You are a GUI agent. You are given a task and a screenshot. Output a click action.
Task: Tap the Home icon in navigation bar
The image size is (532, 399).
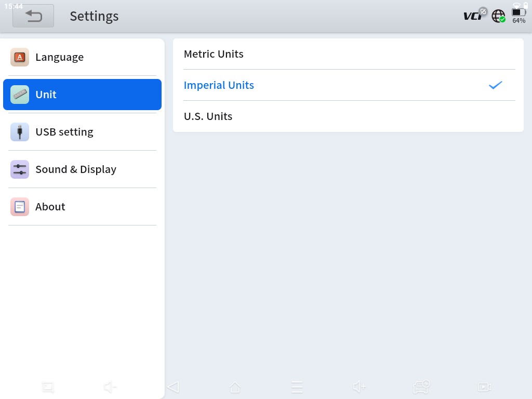point(235,387)
